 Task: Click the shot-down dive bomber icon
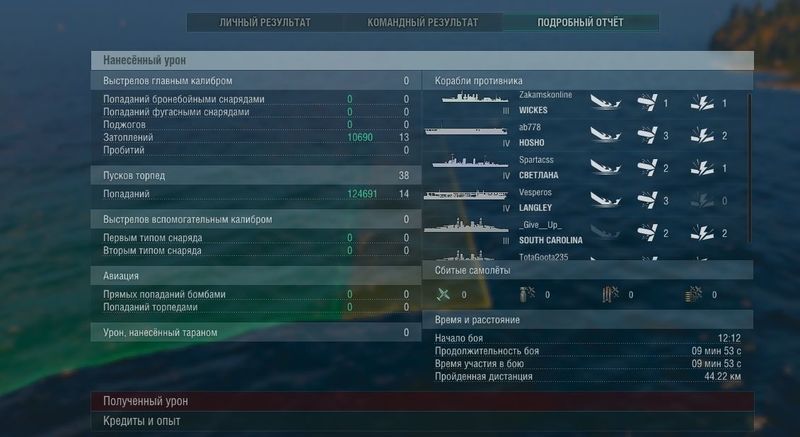(528, 294)
